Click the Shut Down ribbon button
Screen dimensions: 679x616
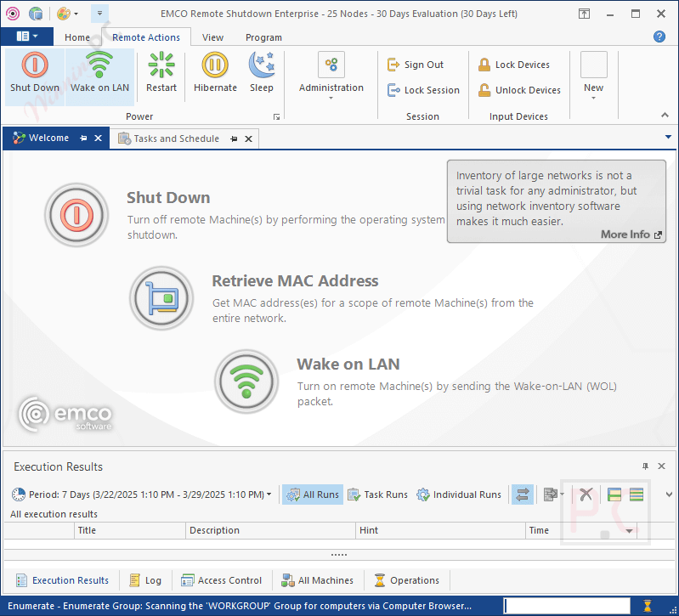35,76
